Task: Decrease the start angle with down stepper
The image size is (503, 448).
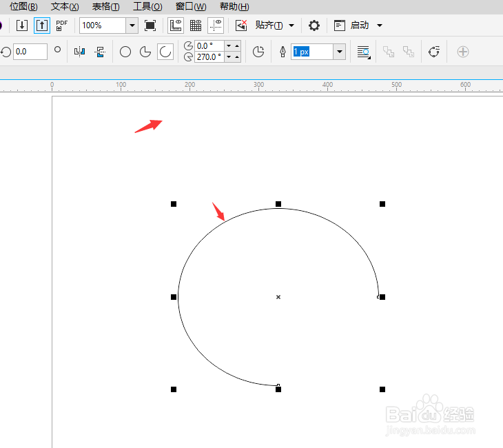Action: click(229, 46)
